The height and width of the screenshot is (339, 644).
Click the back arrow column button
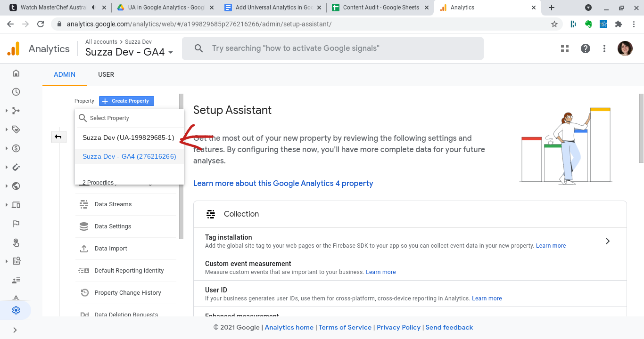(x=58, y=137)
